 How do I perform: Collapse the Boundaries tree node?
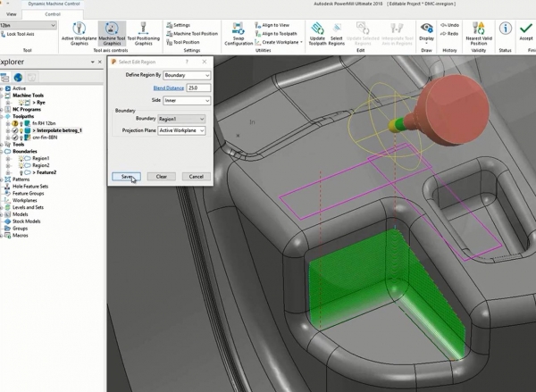point(2,152)
